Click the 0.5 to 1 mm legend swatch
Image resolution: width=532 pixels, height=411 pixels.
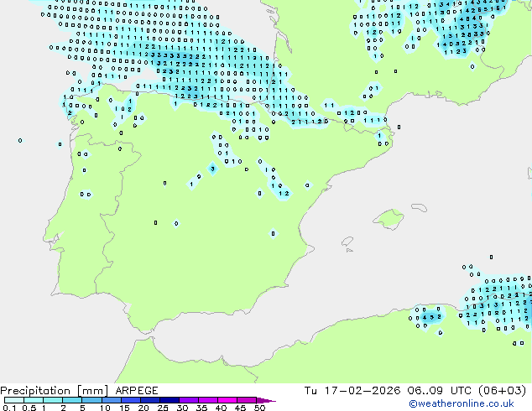[34, 400]
